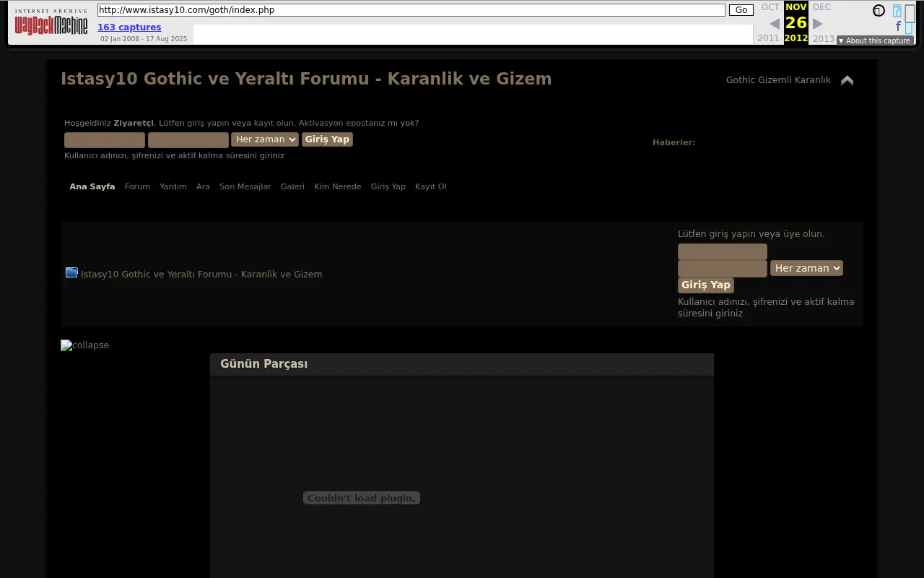
Task: Focus the header password field
Action: tap(188, 140)
